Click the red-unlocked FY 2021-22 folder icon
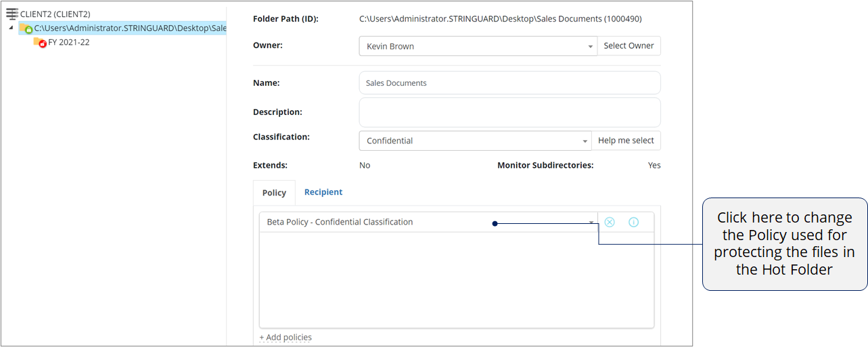This screenshot has width=868, height=347. click(x=40, y=42)
